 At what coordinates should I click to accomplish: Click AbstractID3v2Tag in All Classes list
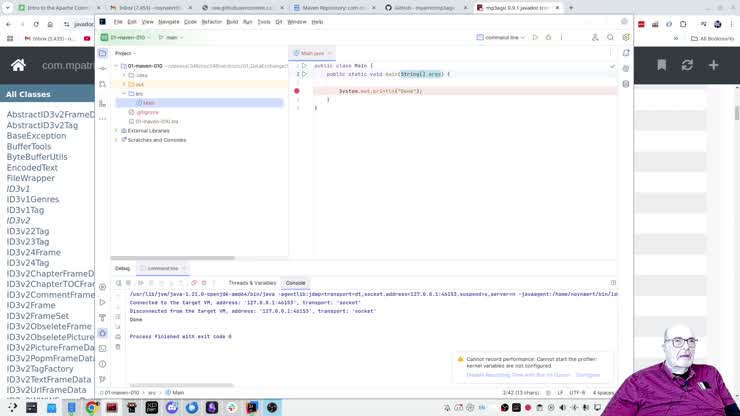(42, 125)
